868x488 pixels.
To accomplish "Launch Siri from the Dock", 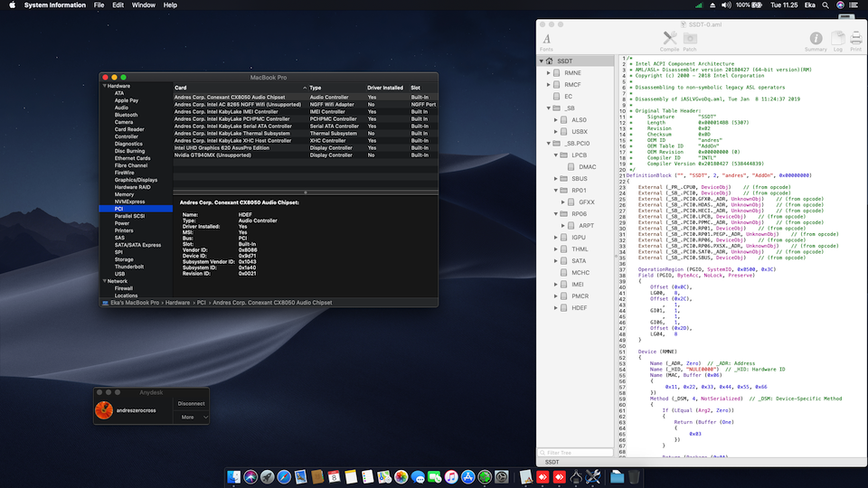I will click(x=250, y=476).
